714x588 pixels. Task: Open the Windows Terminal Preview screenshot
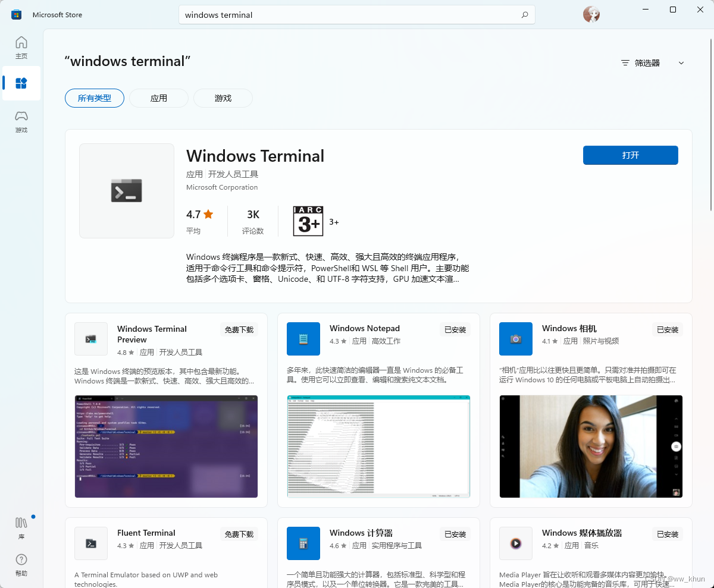click(x=166, y=446)
